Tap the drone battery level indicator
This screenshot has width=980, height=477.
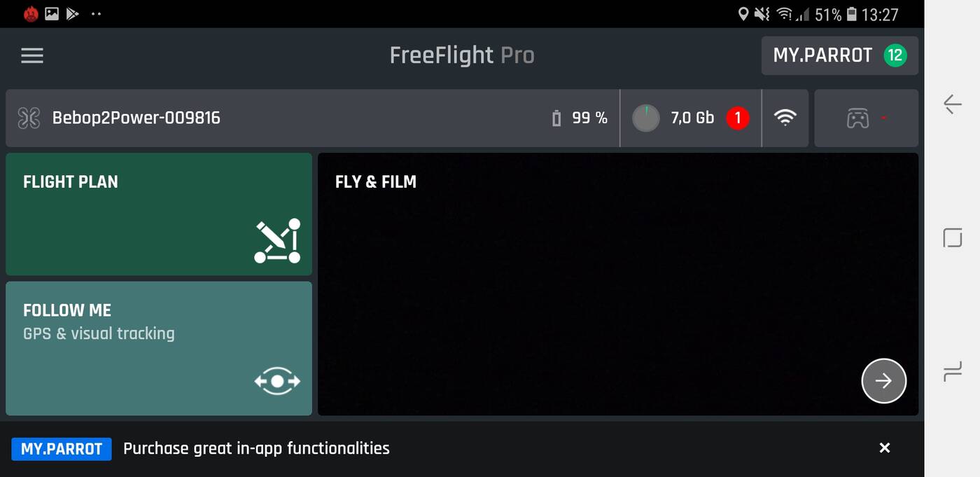click(x=580, y=118)
